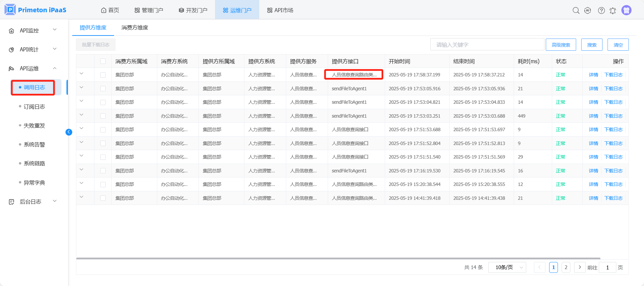This screenshot has height=286, width=644.
Task: Open the AI assistant icon
Action: [588, 10]
